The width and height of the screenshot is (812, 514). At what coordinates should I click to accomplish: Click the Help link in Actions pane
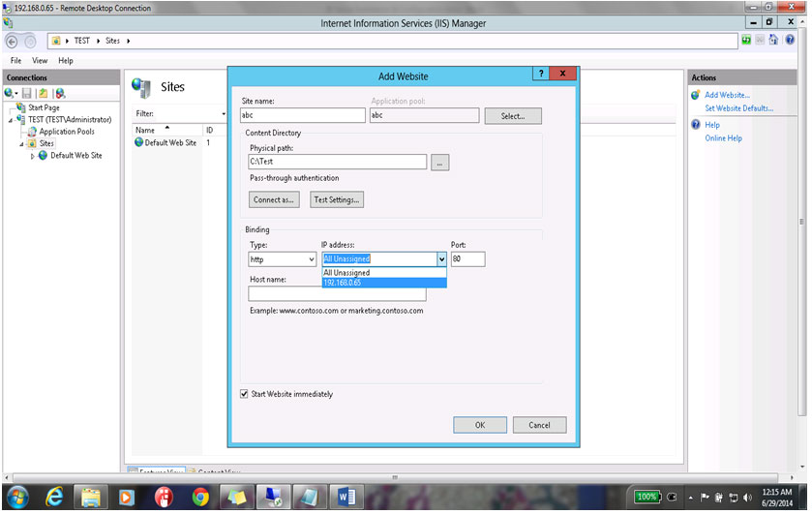click(712, 125)
